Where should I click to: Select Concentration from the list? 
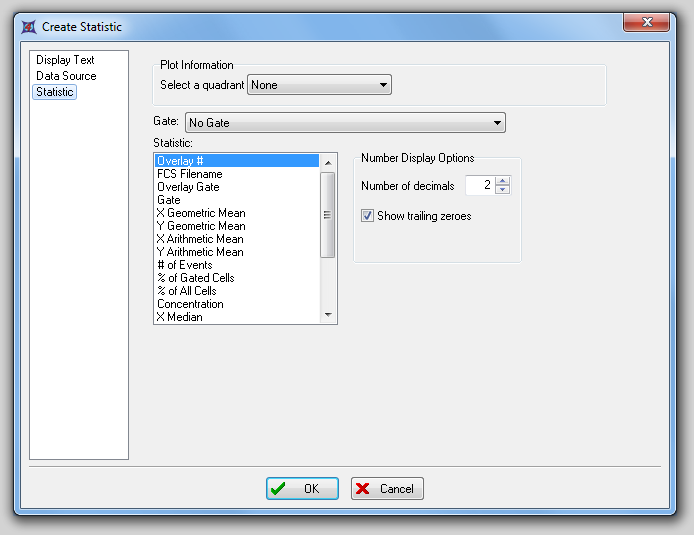pos(190,304)
